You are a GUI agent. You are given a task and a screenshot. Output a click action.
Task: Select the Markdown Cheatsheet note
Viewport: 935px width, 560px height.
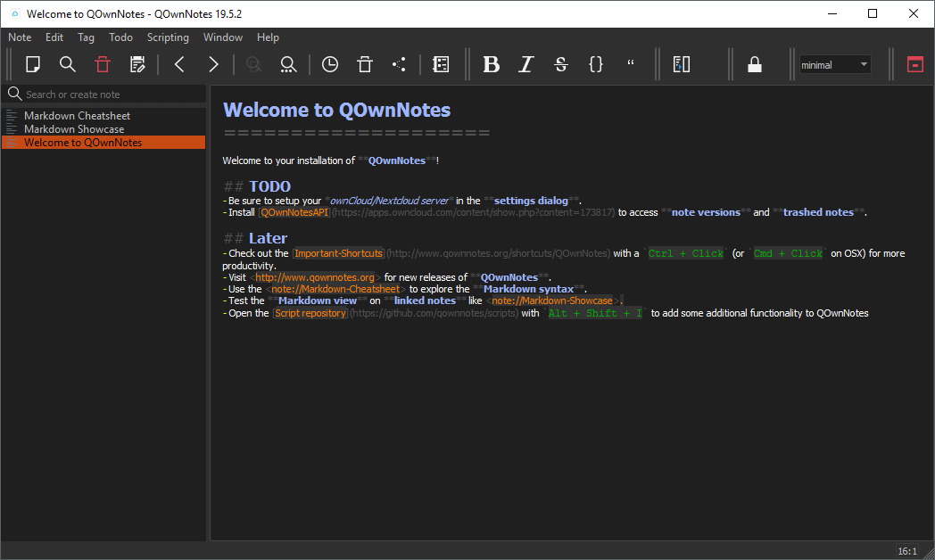click(103, 116)
